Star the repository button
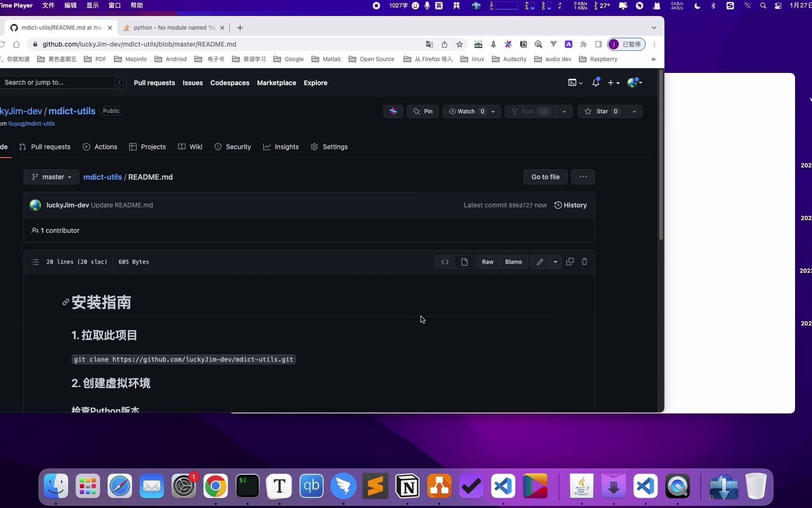The width and height of the screenshot is (812, 508). [x=602, y=111]
